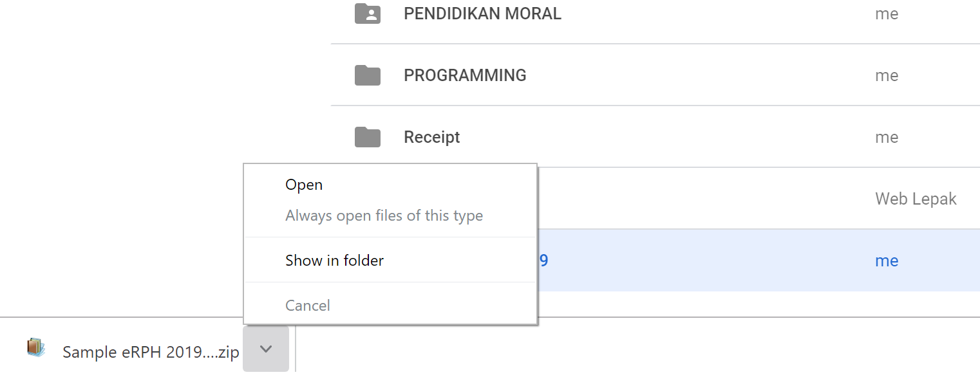Click the blue '9' text in selected row
The width and height of the screenshot is (980, 377).
coord(543,261)
